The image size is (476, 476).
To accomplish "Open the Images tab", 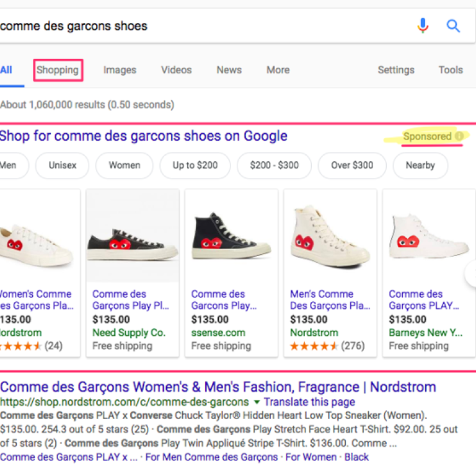I will pos(120,70).
